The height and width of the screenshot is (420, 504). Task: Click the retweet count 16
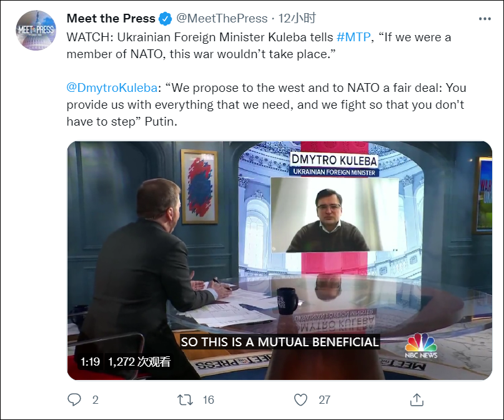tap(209, 399)
